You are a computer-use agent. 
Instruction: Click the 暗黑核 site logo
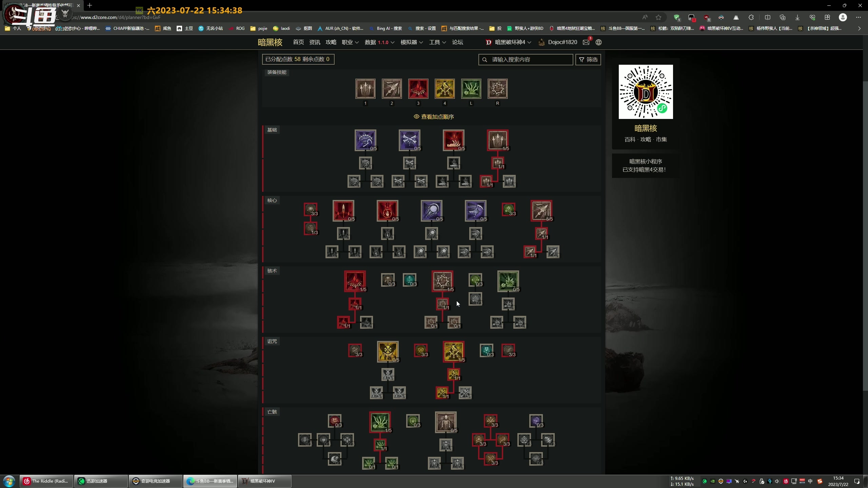coord(270,42)
